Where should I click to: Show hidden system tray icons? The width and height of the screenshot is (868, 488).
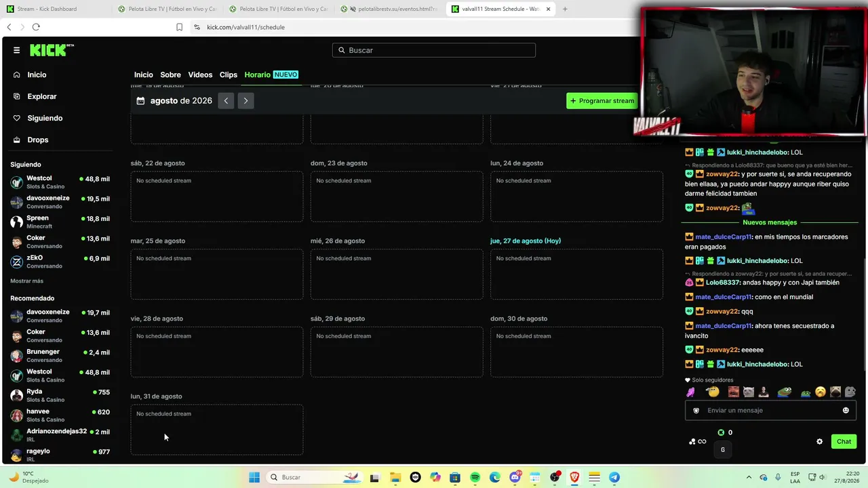tap(749, 477)
